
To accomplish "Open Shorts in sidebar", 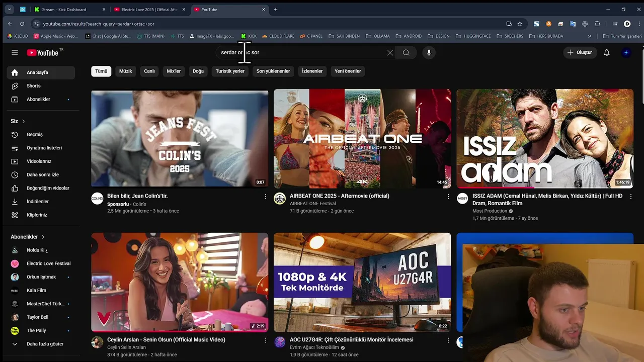I will [x=41, y=86].
